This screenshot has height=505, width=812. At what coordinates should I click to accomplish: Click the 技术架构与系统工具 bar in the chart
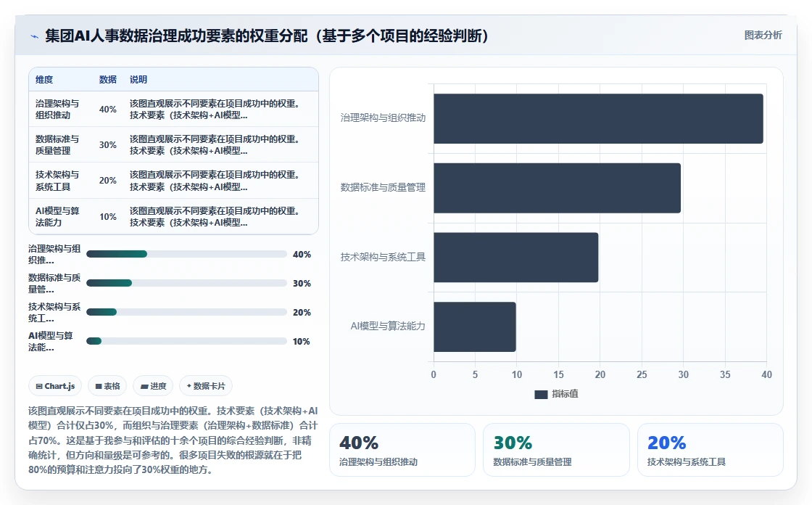515,257
